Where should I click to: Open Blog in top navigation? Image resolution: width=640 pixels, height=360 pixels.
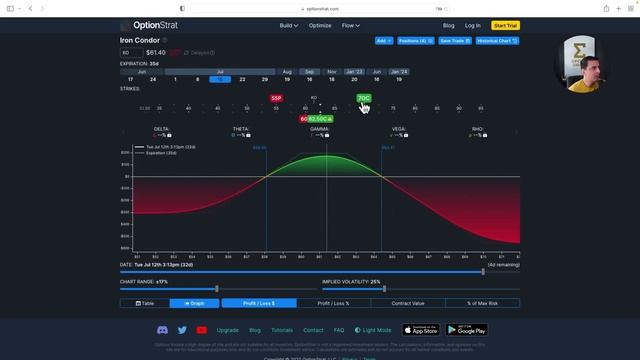(x=449, y=25)
